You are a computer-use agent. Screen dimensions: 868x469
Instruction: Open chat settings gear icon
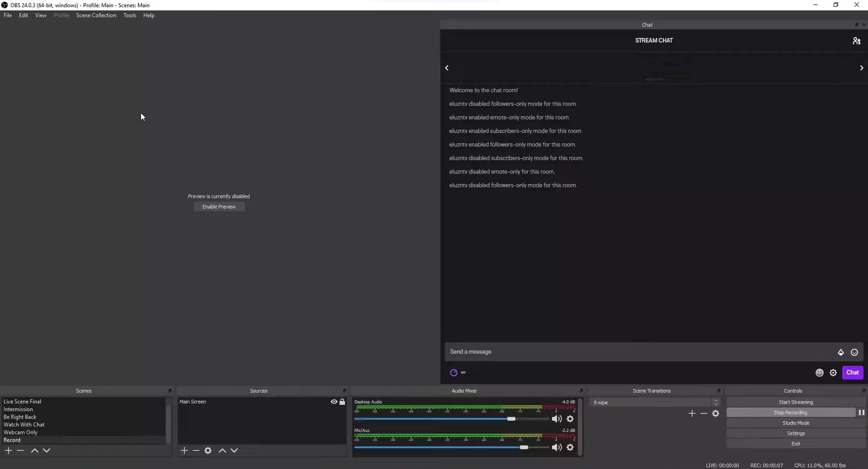[833, 373]
